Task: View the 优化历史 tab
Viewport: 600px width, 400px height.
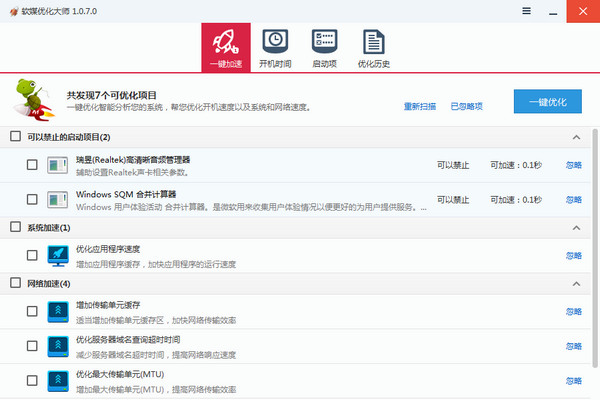Action: (373, 47)
